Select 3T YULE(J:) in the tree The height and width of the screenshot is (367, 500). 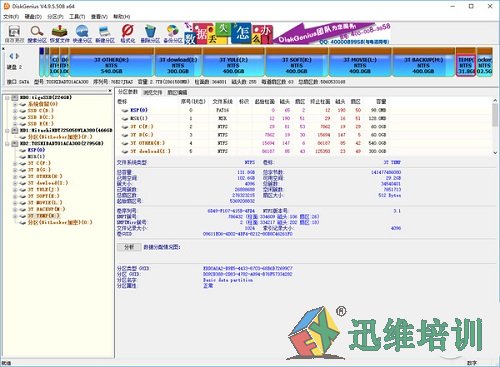click(x=44, y=189)
